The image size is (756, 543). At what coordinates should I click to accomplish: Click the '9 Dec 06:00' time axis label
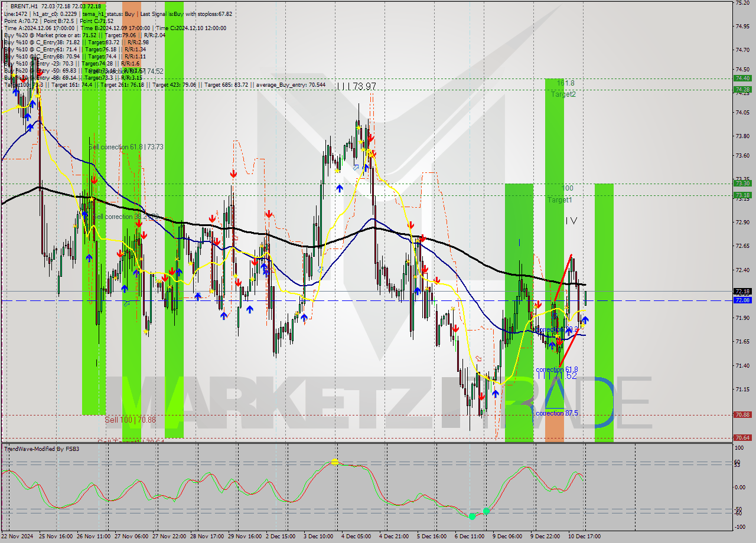pos(507,537)
